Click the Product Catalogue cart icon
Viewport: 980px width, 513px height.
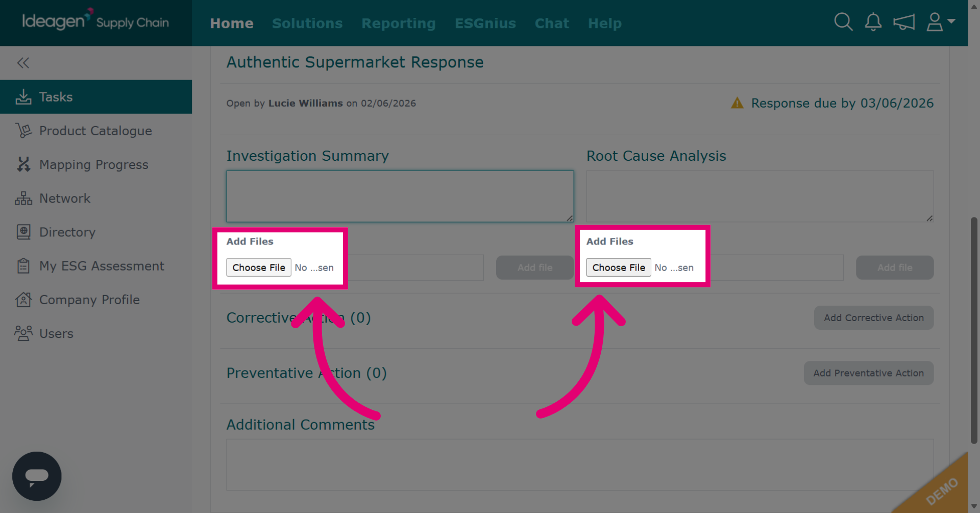pos(23,131)
